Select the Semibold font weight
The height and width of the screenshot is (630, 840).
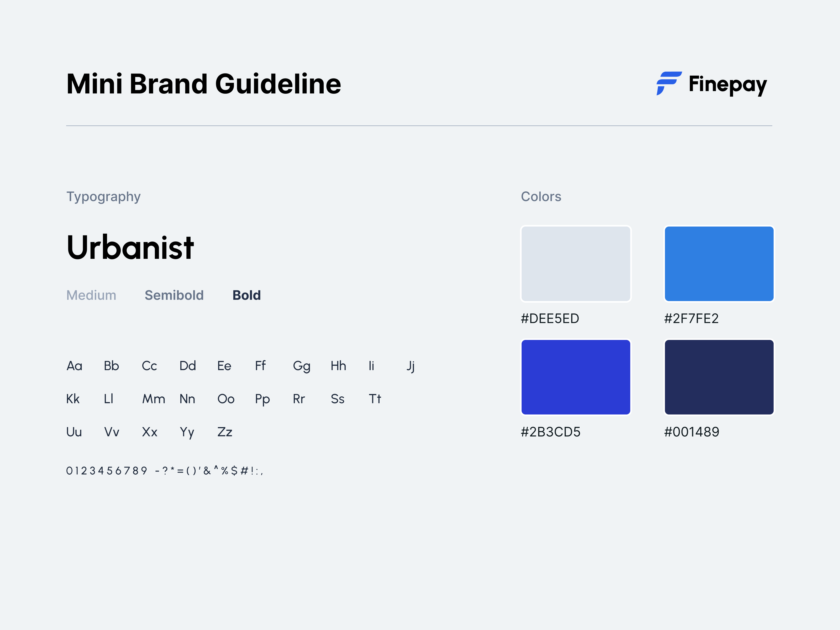(174, 295)
